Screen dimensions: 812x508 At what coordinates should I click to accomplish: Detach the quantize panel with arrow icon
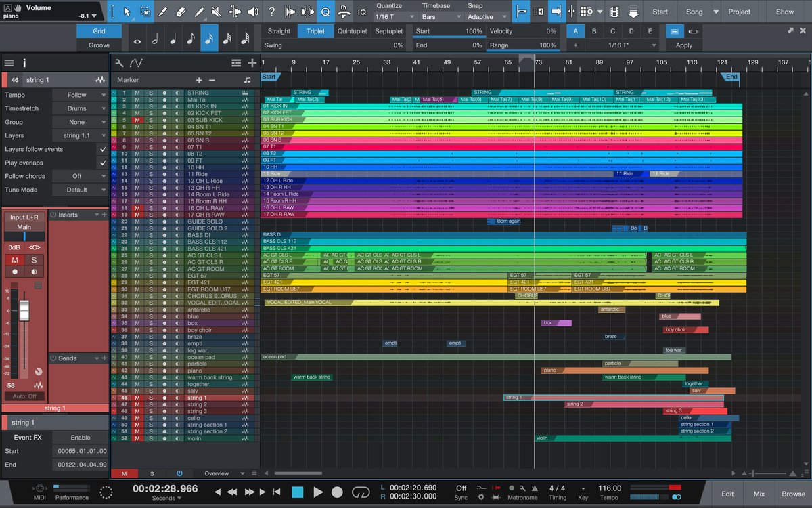[x=791, y=31]
